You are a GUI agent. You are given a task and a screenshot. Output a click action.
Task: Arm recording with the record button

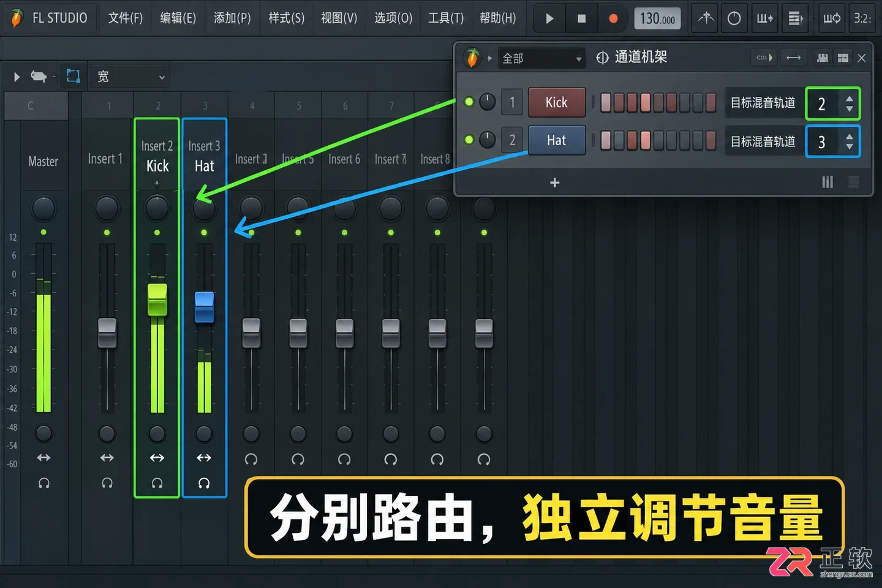(613, 19)
